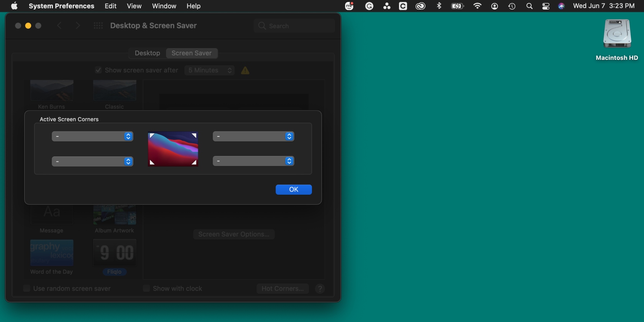Screen dimensions: 644x322
Task: Switch to the Desktop tab
Action: [147, 53]
